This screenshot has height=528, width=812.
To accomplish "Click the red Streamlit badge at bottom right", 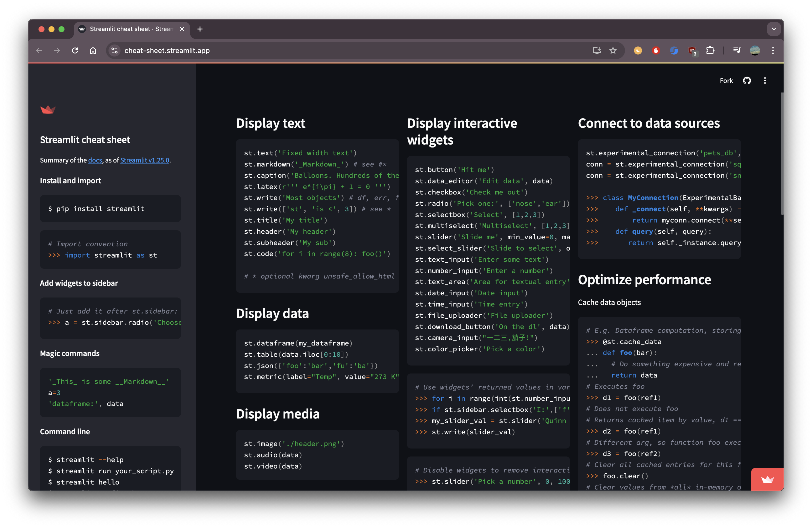I will pyautogui.click(x=768, y=479).
